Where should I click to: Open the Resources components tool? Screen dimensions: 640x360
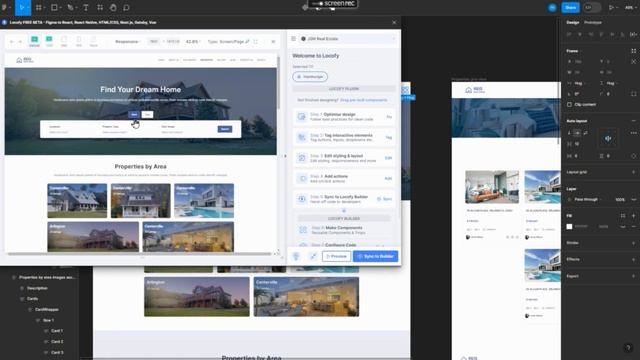(x=100, y=7)
